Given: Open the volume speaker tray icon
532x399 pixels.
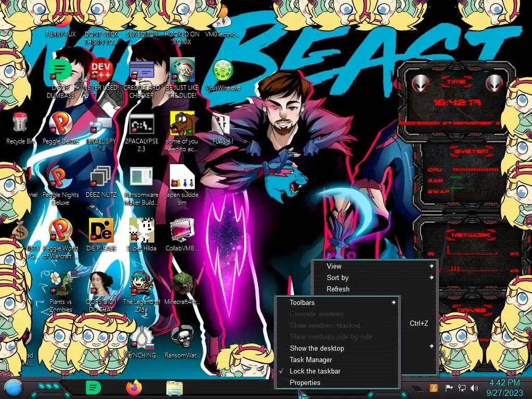Looking at the screenshot, I should click(x=474, y=388).
